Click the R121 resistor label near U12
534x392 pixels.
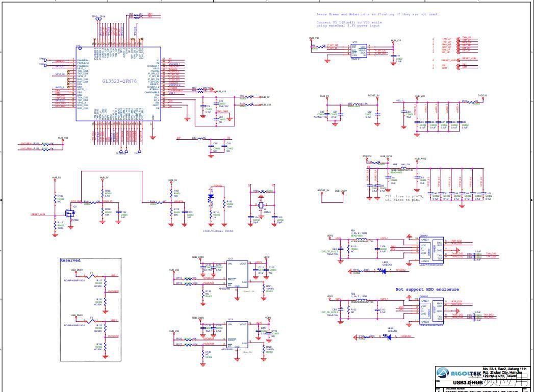[x=269, y=286]
